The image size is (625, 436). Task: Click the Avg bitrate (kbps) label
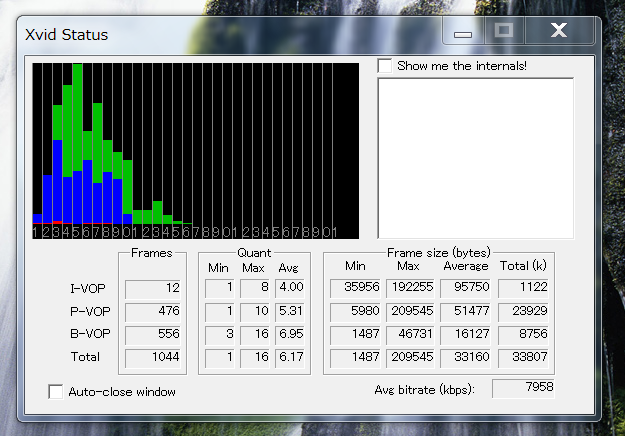(x=425, y=390)
